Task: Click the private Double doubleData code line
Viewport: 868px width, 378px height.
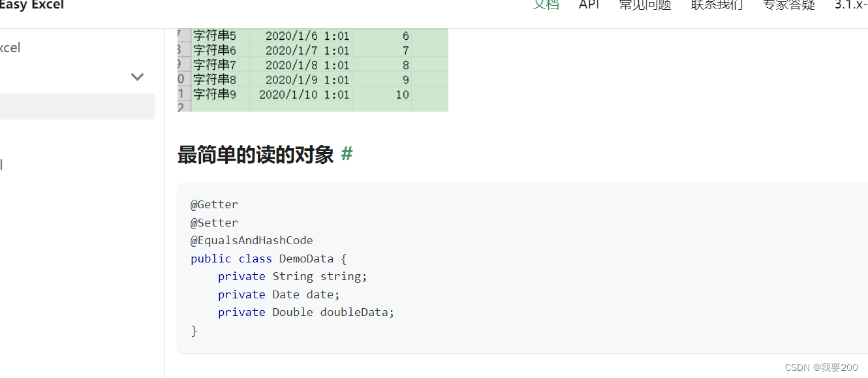Action: 305,312
